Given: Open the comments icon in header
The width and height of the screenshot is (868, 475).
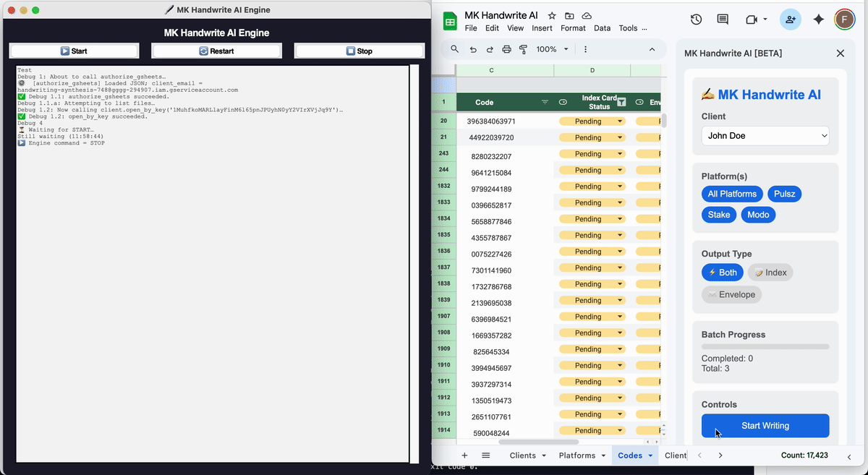Looking at the screenshot, I should click(x=723, y=20).
